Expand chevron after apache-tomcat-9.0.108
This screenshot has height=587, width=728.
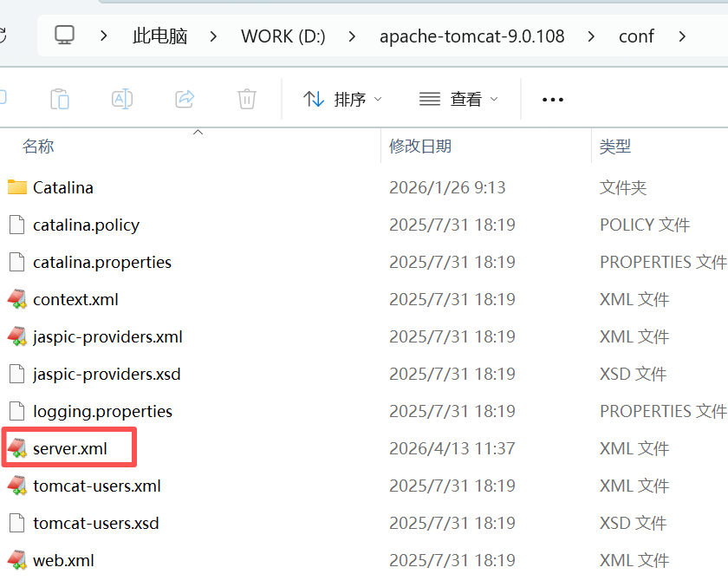[591, 36]
